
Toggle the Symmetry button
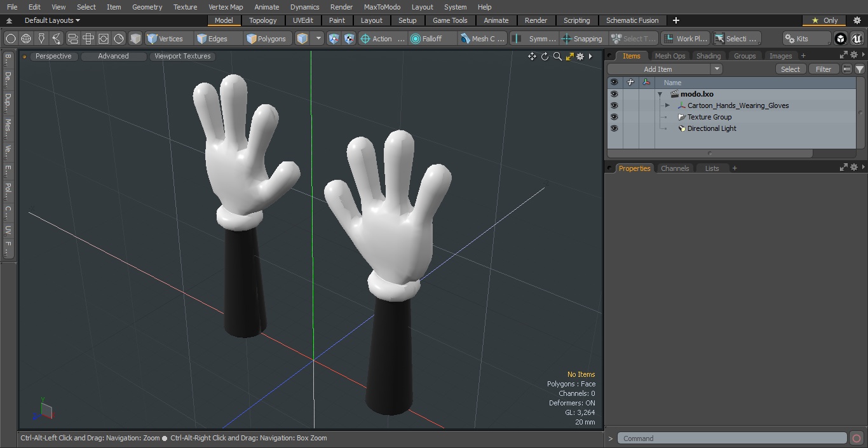536,39
